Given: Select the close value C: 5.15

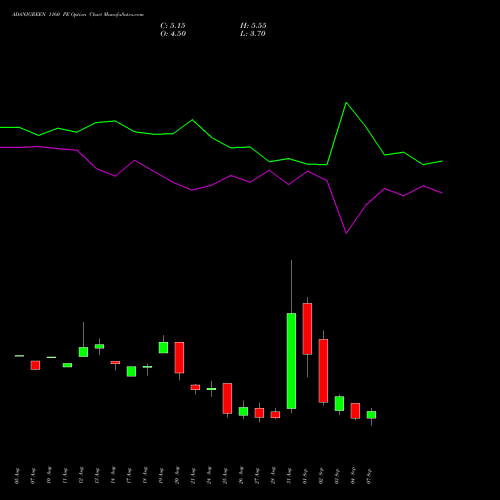Looking at the screenshot, I should [173, 26].
